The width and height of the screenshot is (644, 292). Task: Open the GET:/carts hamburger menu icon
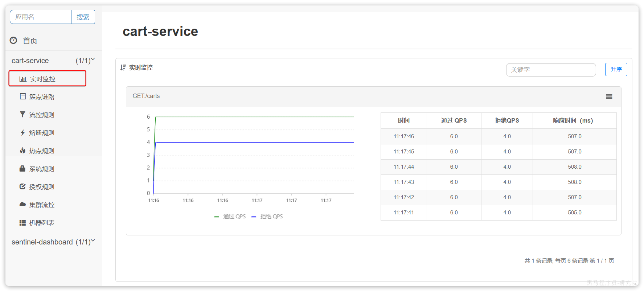[x=609, y=96]
